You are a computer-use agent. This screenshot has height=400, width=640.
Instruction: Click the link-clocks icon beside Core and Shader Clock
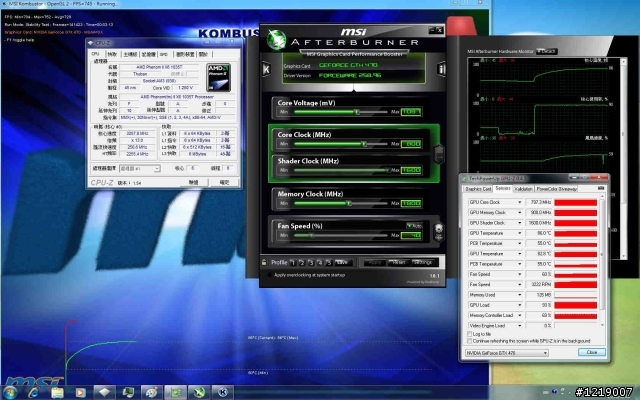click(x=439, y=154)
